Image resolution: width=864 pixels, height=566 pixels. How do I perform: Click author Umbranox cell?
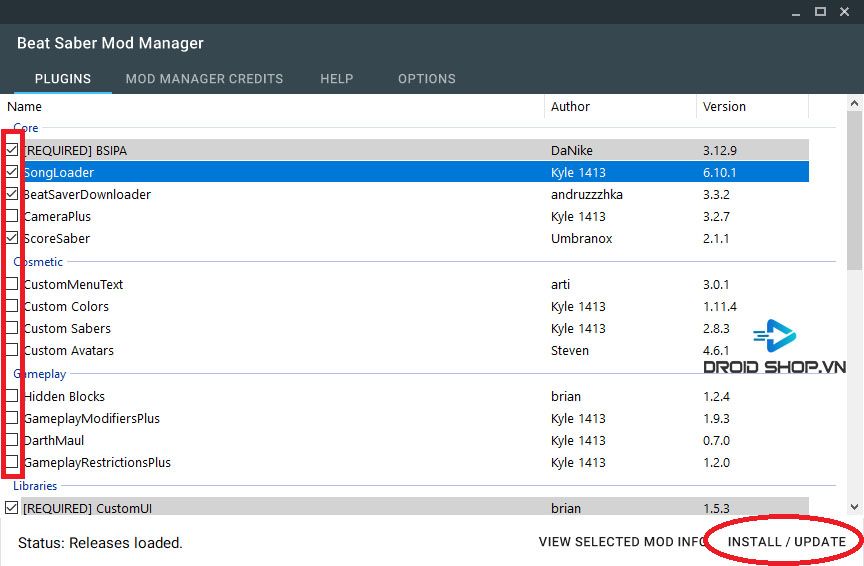581,239
